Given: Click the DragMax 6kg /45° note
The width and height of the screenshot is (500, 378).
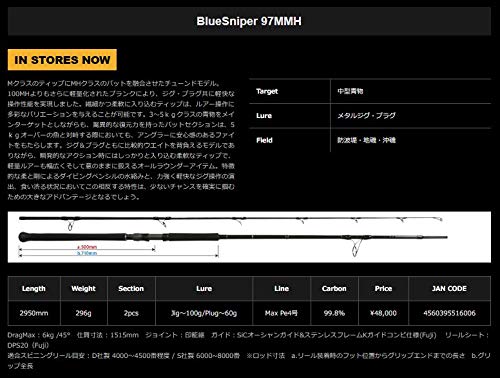Looking at the screenshot, I should tap(39, 335).
